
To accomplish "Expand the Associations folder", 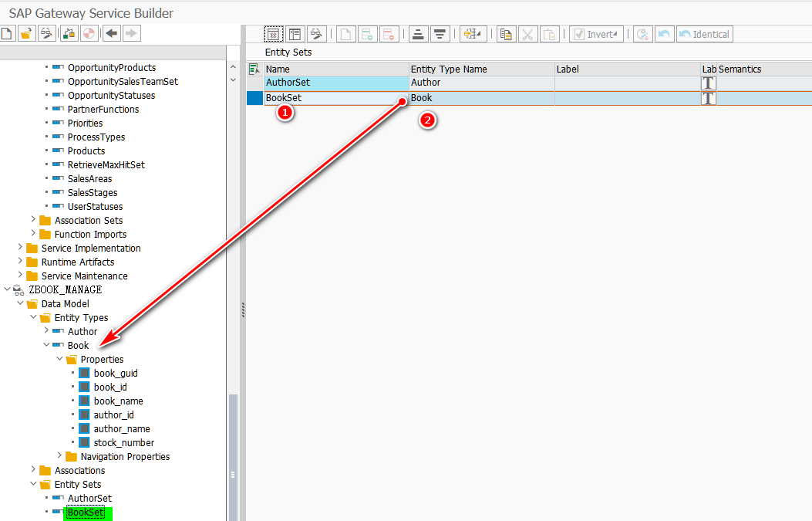I will click(33, 470).
